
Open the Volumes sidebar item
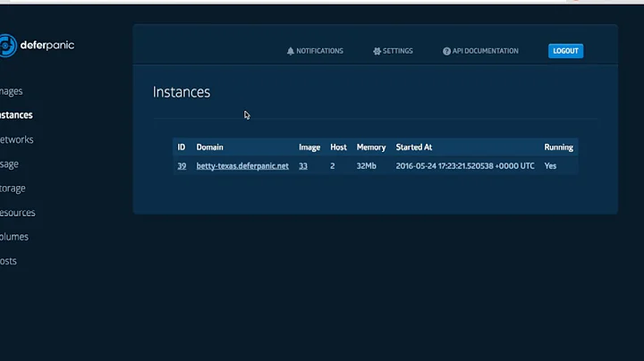click(x=14, y=237)
